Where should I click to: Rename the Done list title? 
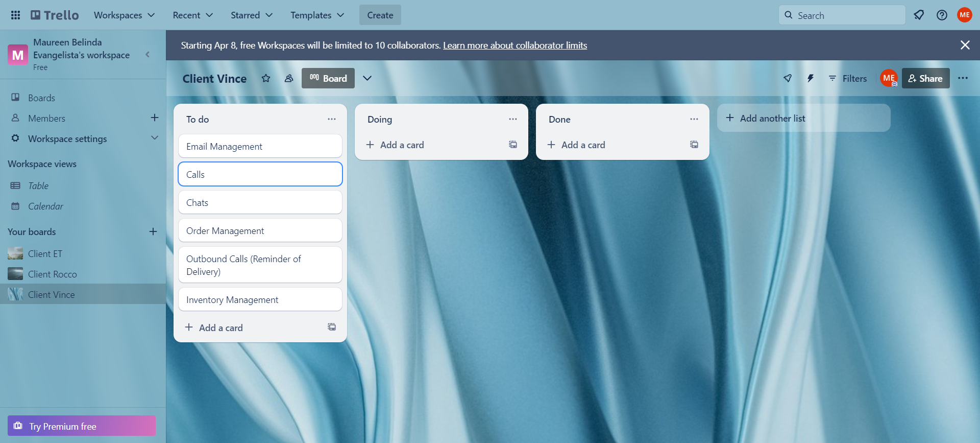559,120
